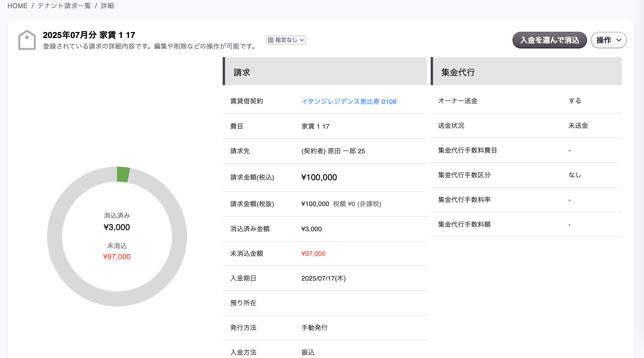Select ¥3,000 in 消込済み金額 row
Image resolution: width=644 pixels, height=358 pixels.
click(312, 229)
